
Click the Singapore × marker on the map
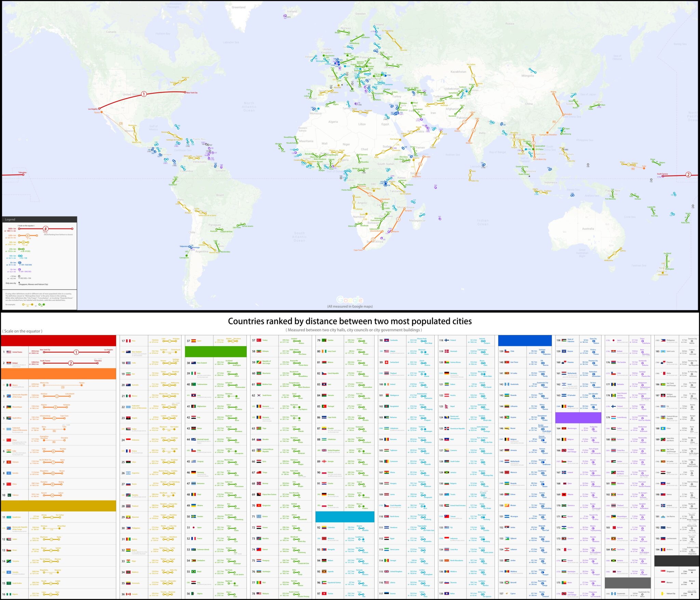pos(529,177)
